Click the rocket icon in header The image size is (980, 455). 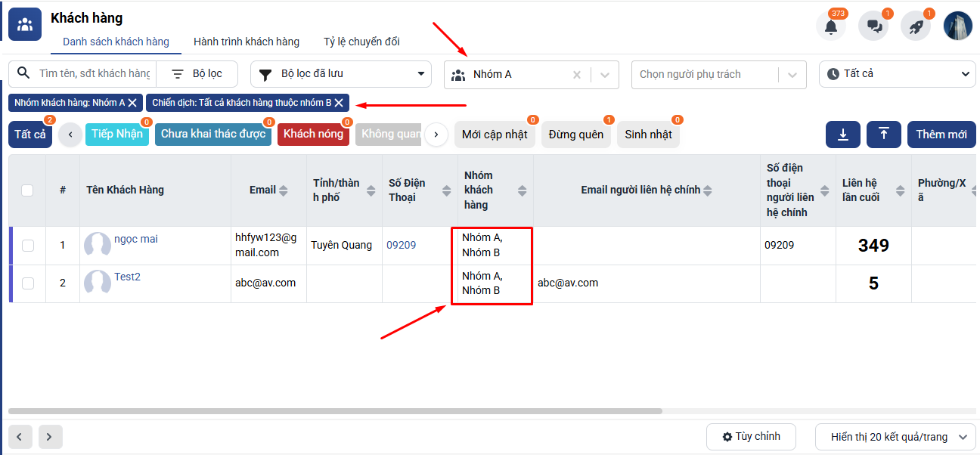(x=916, y=26)
